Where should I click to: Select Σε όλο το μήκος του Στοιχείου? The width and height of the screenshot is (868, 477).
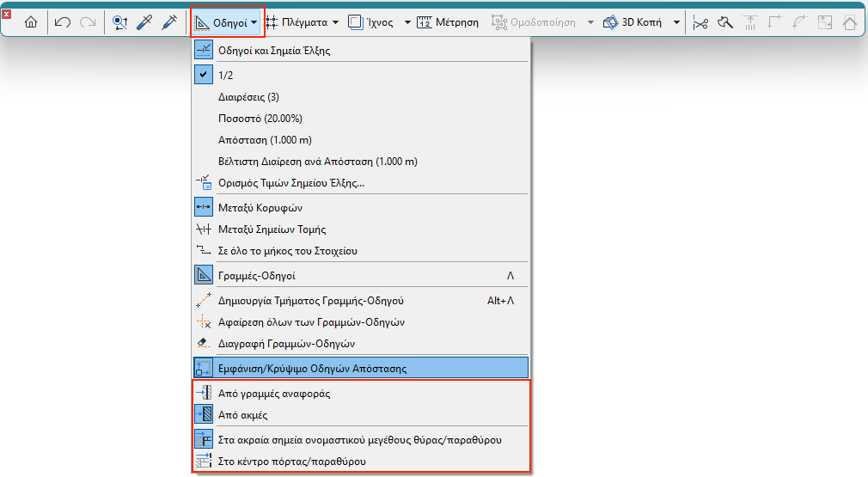pos(361,251)
